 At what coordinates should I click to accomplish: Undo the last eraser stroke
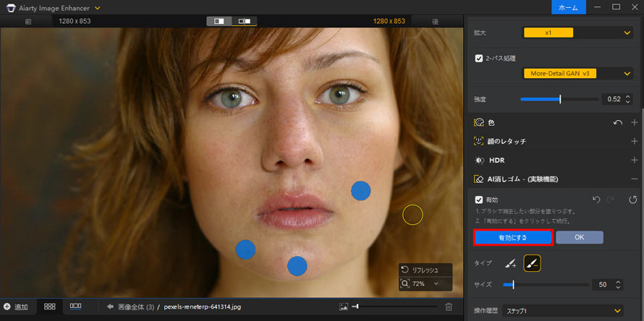pyautogui.click(x=597, y=200)
